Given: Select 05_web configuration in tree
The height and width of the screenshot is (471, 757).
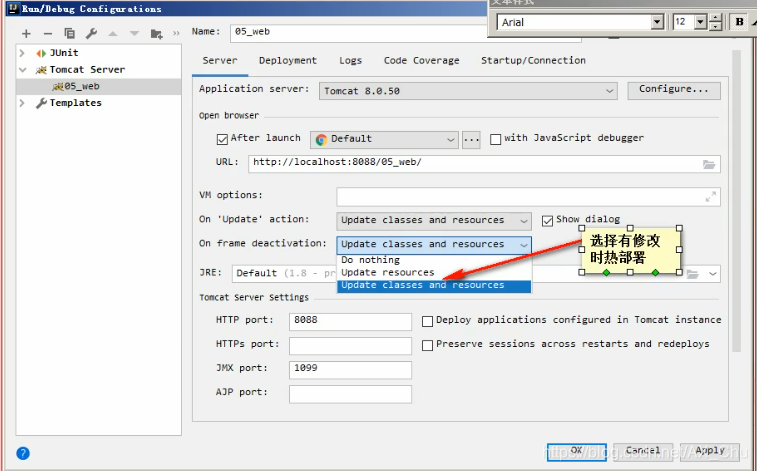Looking at the screenshot, I should (99, 86).
